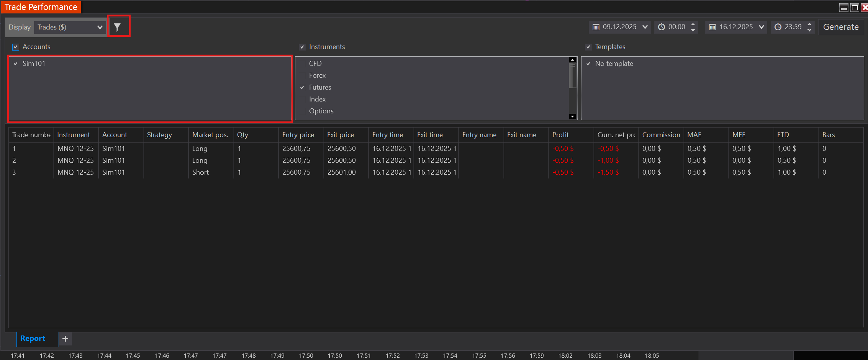Switch to the Report tab

pos(33,339)
